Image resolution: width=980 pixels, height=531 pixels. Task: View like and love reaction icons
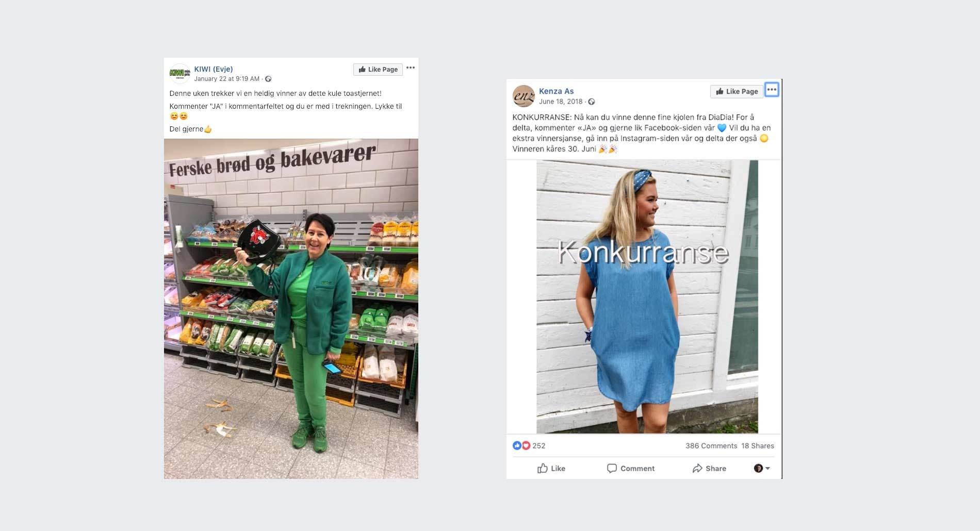[521, 445]
